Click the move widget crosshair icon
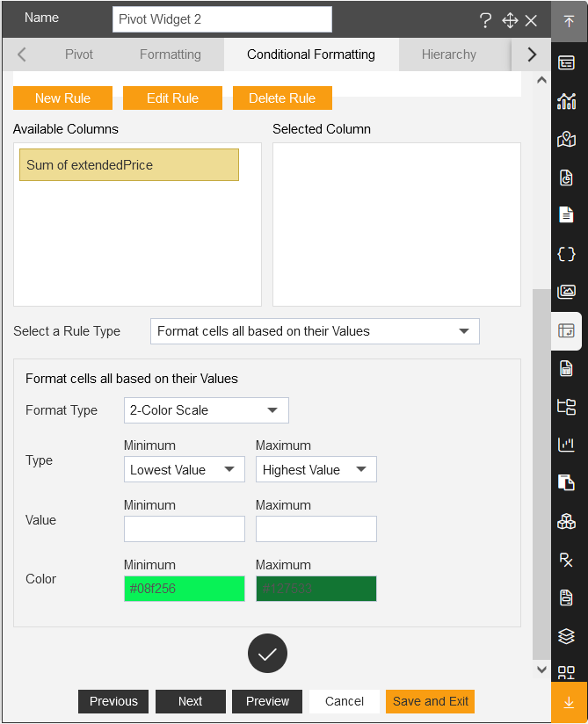 pos(510,20)
